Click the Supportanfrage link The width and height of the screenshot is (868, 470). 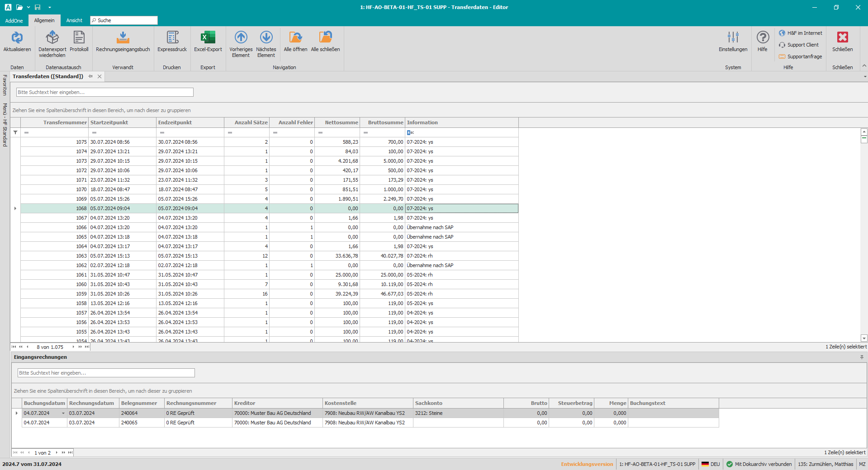coord(804,56)
